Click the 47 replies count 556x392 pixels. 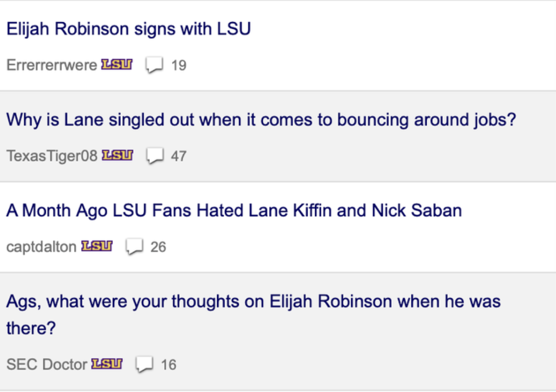(x=179, y=156)
